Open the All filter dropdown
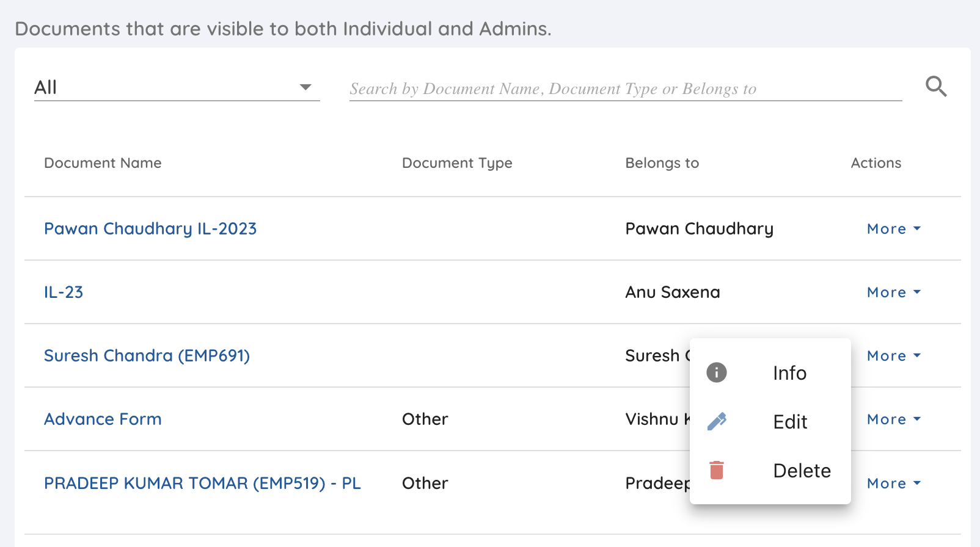Screen dimensions: 980x547 point(177,87)
